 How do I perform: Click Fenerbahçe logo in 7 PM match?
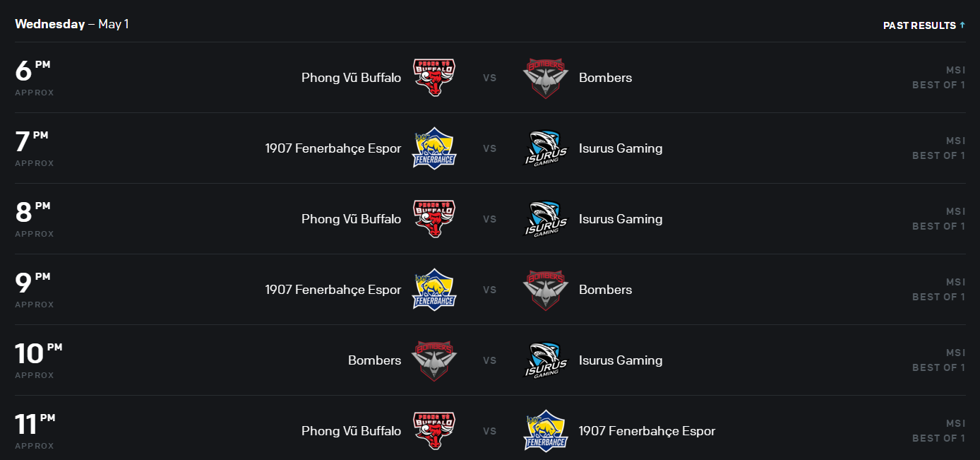(x=434, y=148)
